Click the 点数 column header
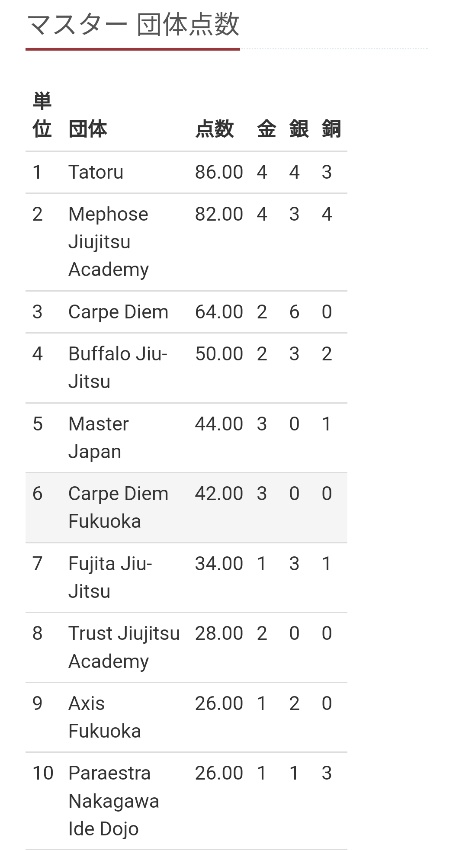 (x=214, y=130)
